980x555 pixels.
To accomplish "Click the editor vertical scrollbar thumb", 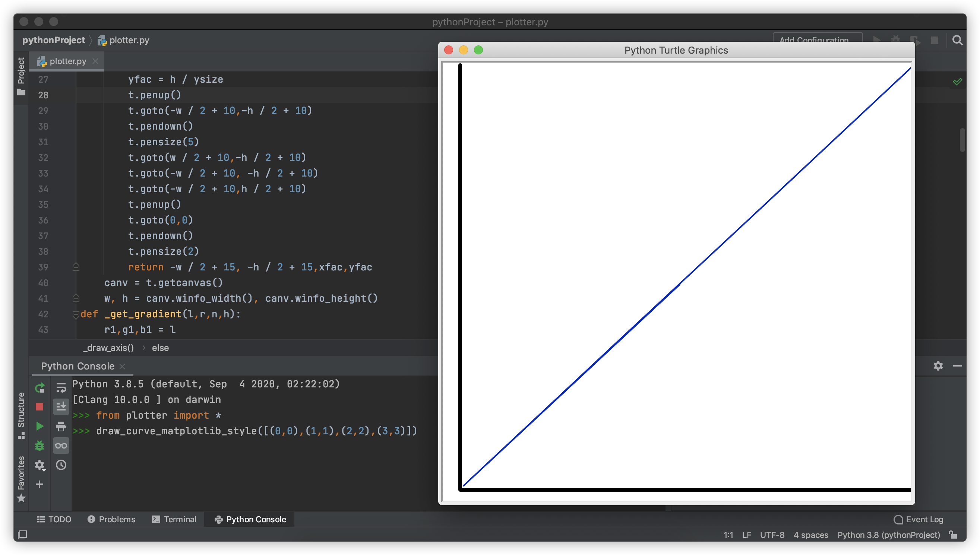I will coord(962,140).
